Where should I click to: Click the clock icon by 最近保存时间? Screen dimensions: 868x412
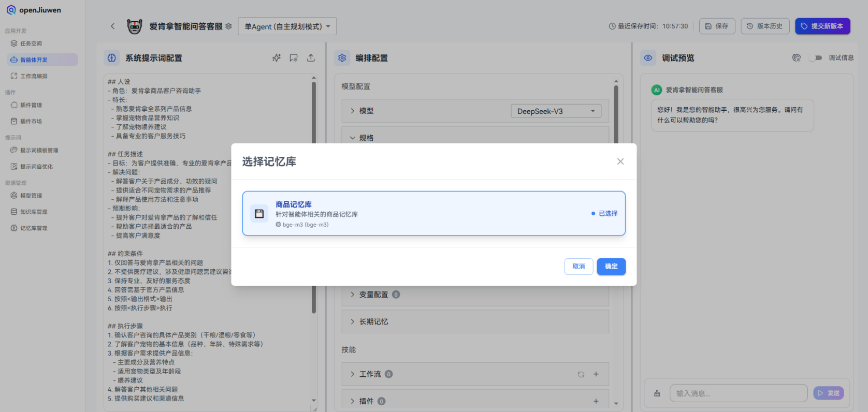pyautogui.click(x=612, y=26)
